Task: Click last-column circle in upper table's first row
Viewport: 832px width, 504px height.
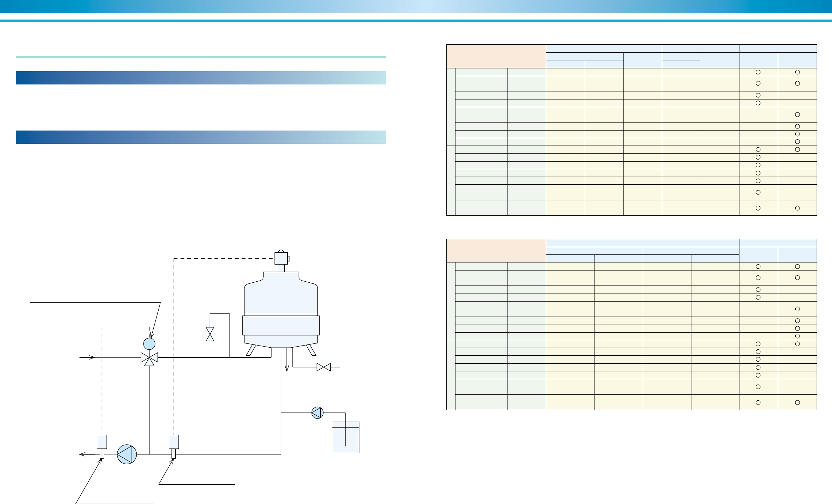Action: click(x=797, y=72)
